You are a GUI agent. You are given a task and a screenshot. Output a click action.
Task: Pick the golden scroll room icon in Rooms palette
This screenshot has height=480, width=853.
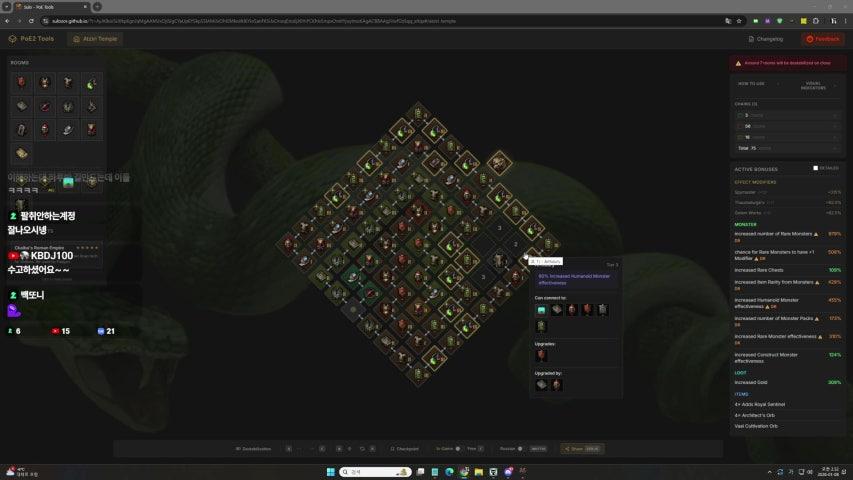(21, 154)
